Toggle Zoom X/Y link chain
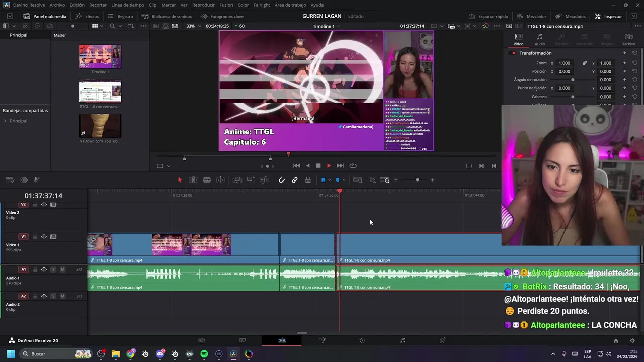644x362 pixels. click(585, 63)
